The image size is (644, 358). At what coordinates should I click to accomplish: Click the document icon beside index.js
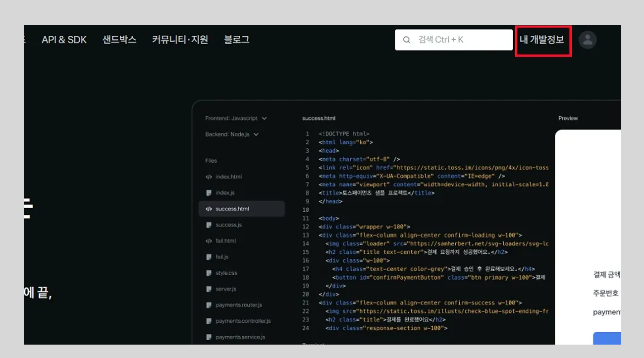pyautogui.click(x=209, y=193)
